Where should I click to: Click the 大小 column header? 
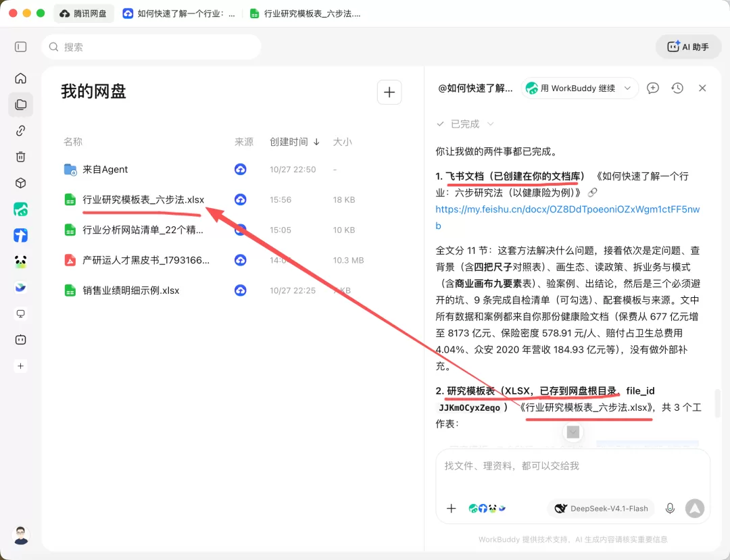[x=342, y=141]
